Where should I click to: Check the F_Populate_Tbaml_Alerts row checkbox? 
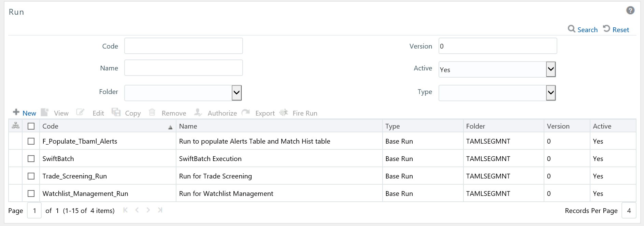pos(31,141)
